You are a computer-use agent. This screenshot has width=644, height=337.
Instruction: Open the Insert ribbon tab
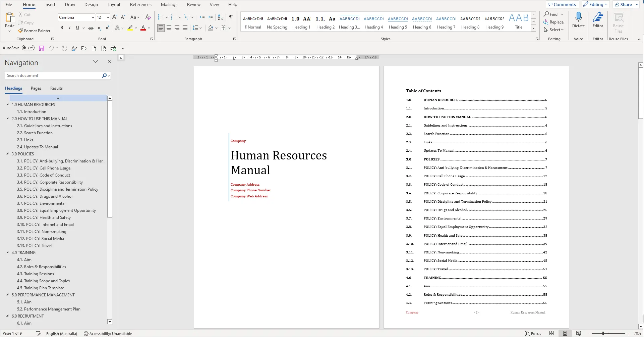(x=50, y=4)
